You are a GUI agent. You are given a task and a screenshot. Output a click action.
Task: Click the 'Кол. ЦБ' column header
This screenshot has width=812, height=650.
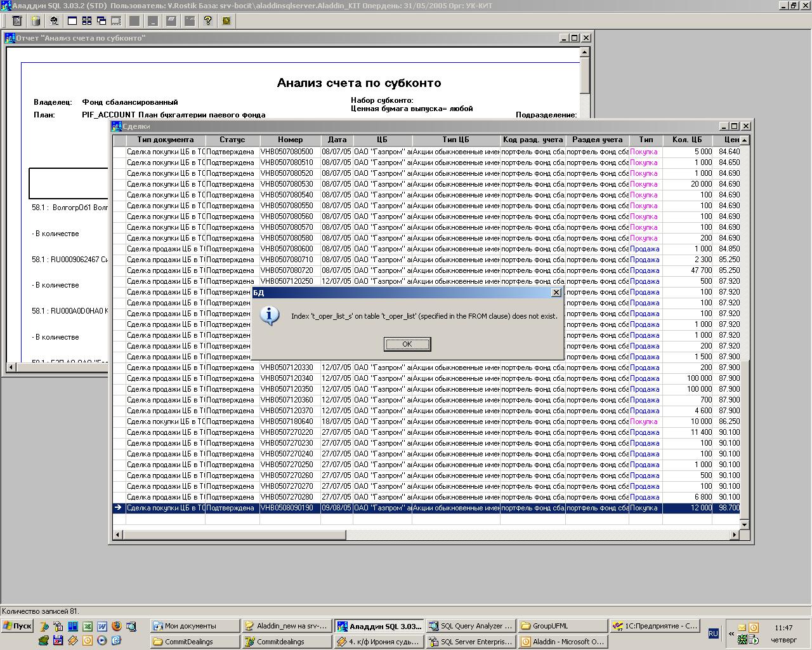(x=687, y=140)
